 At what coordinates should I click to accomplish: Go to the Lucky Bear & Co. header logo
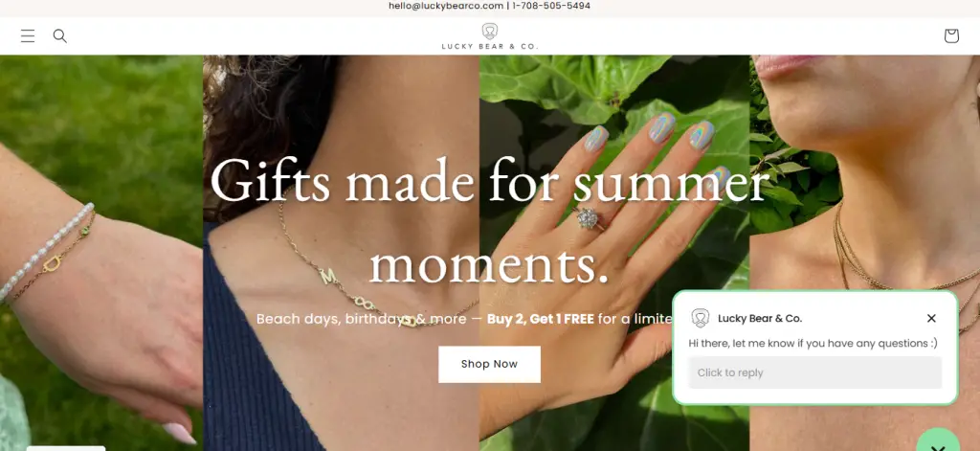coord(489,36)
